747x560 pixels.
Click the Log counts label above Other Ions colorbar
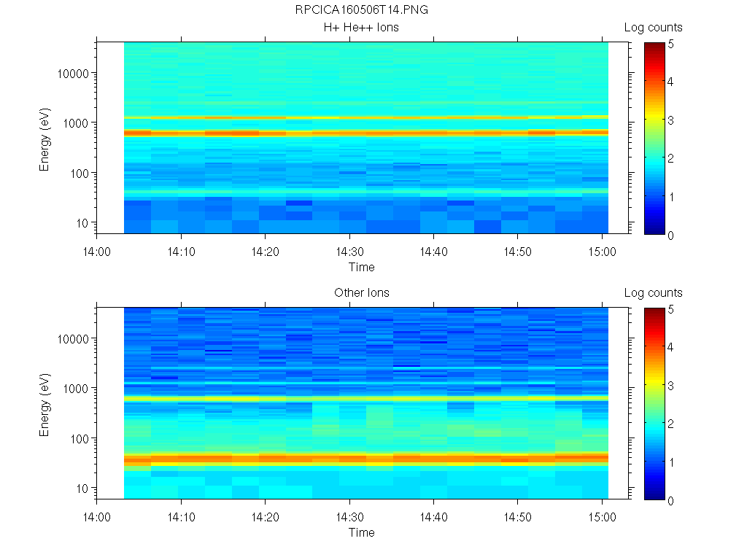click(653, 293)
